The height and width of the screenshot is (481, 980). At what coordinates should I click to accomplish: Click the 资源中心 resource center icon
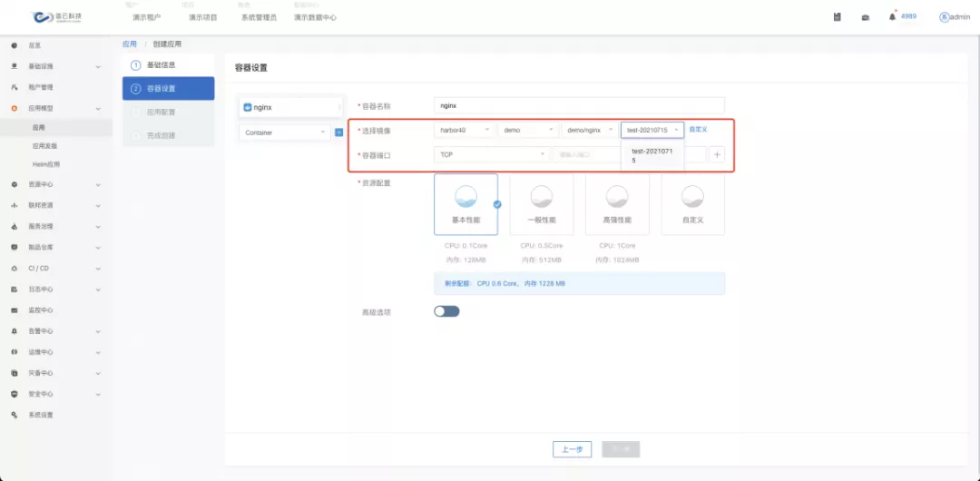[x=14, y=184]
